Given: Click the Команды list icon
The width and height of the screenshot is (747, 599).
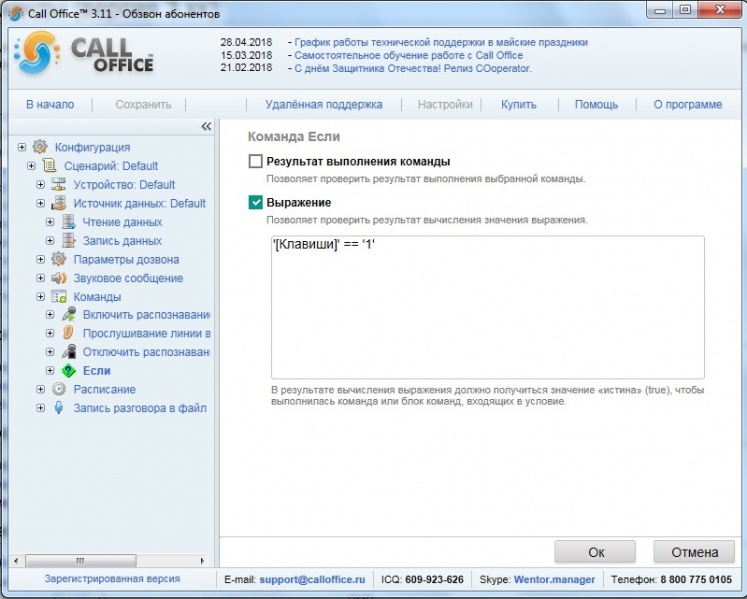Looking at the screenshot, I should pos(59,296).
